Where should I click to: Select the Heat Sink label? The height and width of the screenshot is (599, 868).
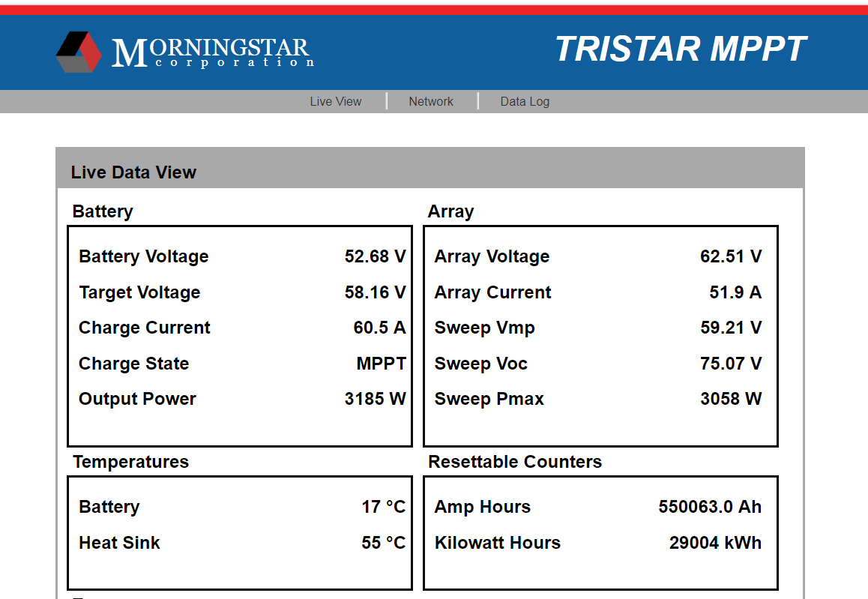point(119,543)
